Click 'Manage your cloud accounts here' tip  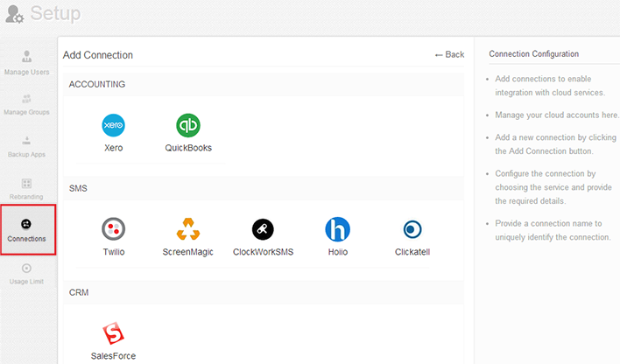[x=556, y=115]
